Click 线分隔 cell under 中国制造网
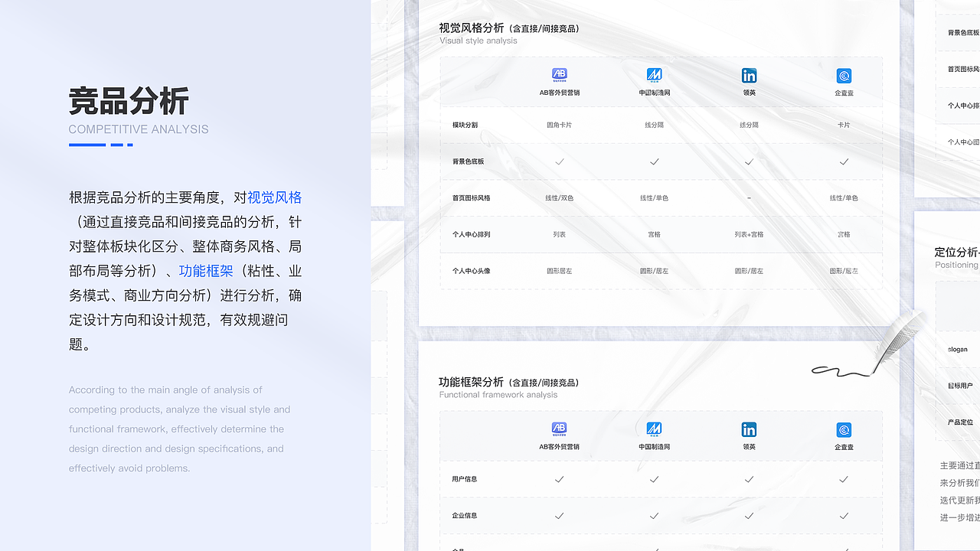Image resolution: width=980 pixels, height=551 pixels. click(x=654, y=125)
